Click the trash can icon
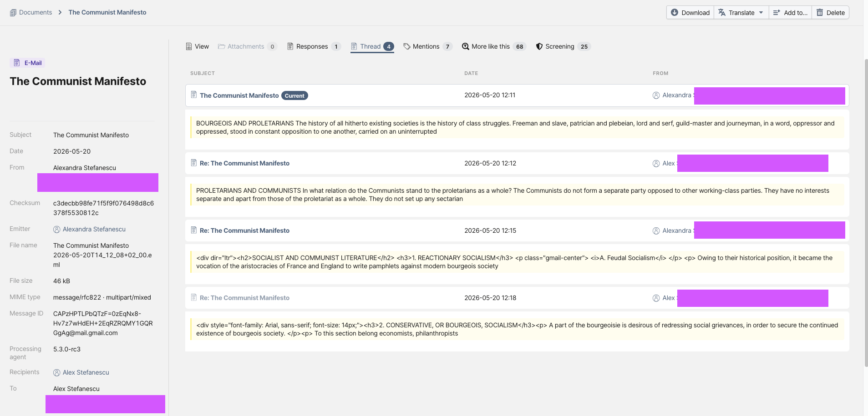The image size is (868, 416). tap(820, 13)
